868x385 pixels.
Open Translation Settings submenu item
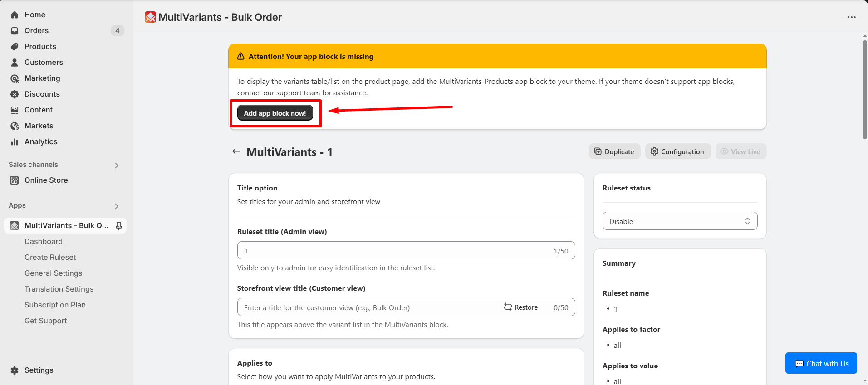click(59, 289)
